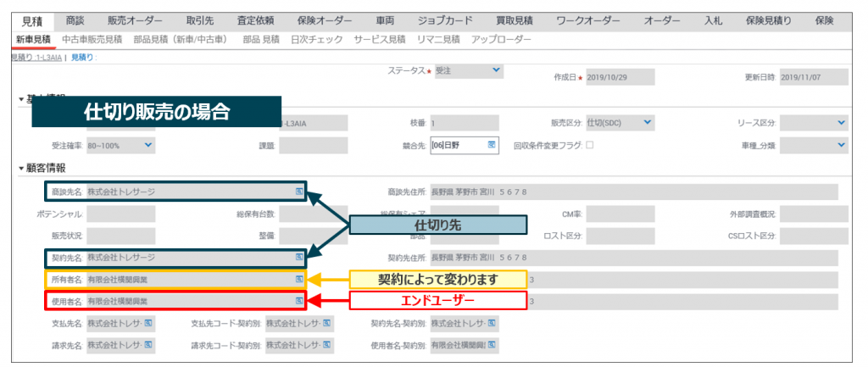
Task: Click lookup icon beside 請求先名 field
Action: coord(148,345)
